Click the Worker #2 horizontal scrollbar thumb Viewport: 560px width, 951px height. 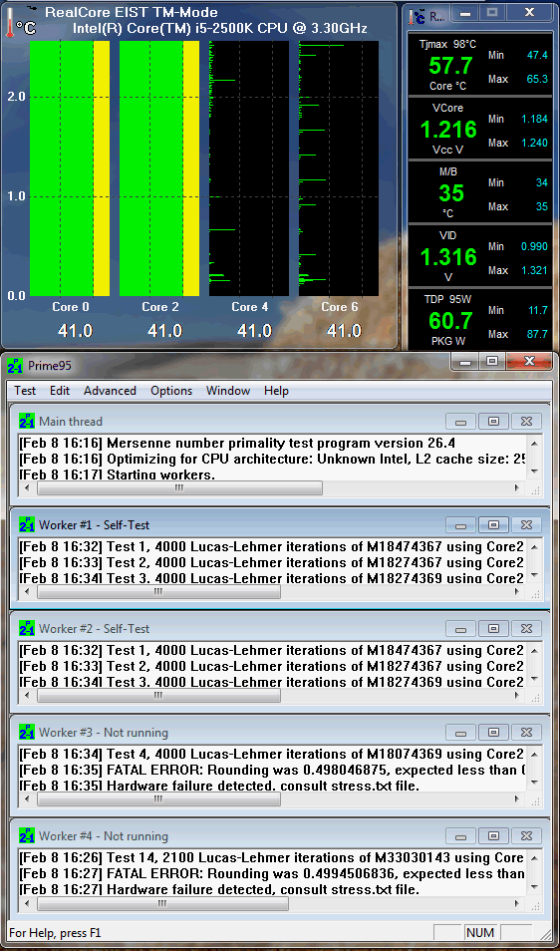(158, 696)
